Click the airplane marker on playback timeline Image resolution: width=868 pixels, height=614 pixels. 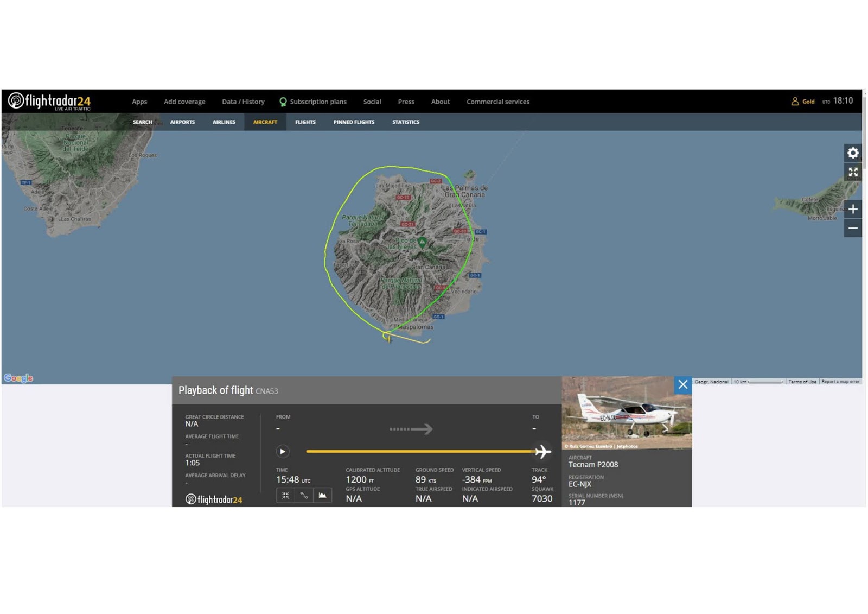542,452
